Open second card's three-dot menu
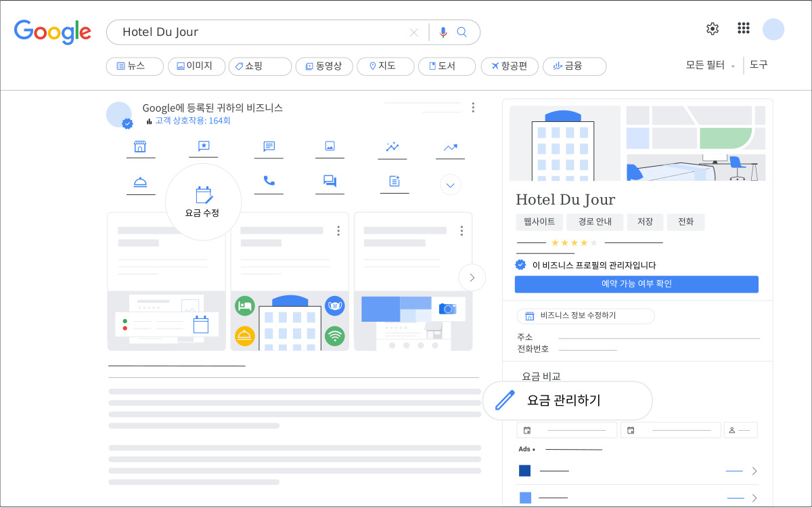The image size is (812, 508). 338,231
